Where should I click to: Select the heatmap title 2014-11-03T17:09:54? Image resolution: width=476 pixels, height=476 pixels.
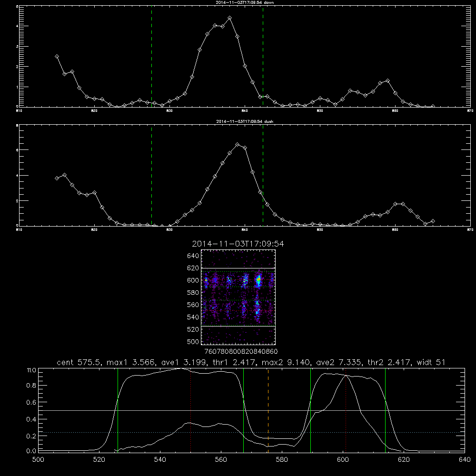pyautogui.click(x=238, y=244)
